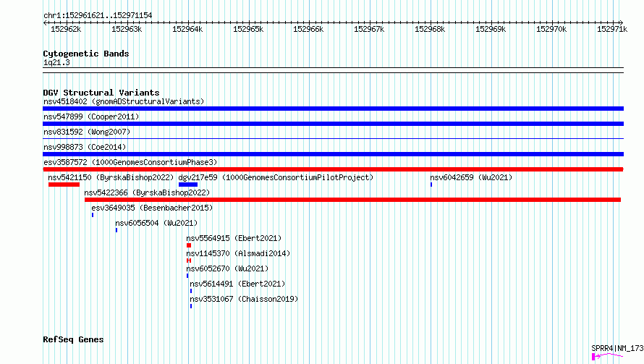Screen dimensions: 644x364
Task: Click the RefSeq Genes track title
Action: point(73,340)
